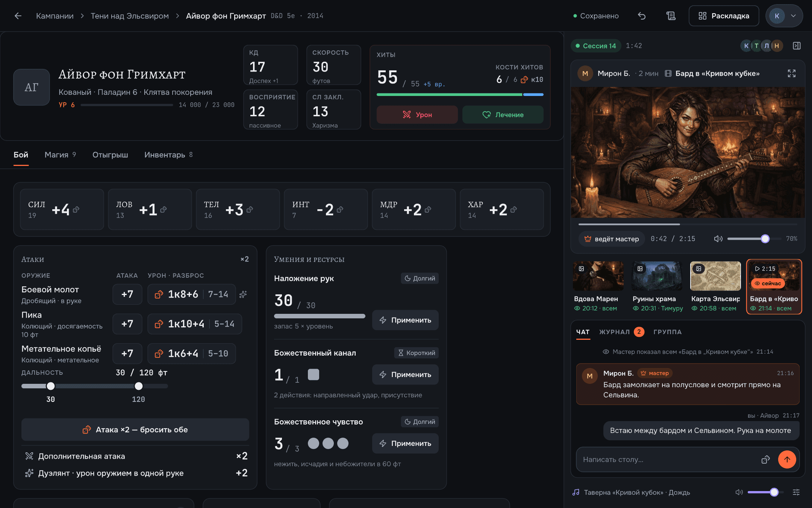The height and width of the screenshot is (508, 812).
Task: Mute the scene video speaker icon
Action: (718, 239)
